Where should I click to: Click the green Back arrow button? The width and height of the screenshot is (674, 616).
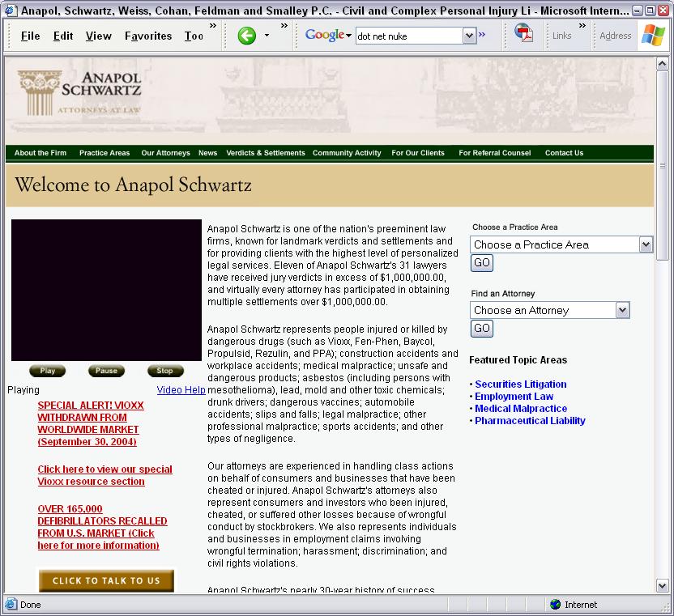[247, 36]
